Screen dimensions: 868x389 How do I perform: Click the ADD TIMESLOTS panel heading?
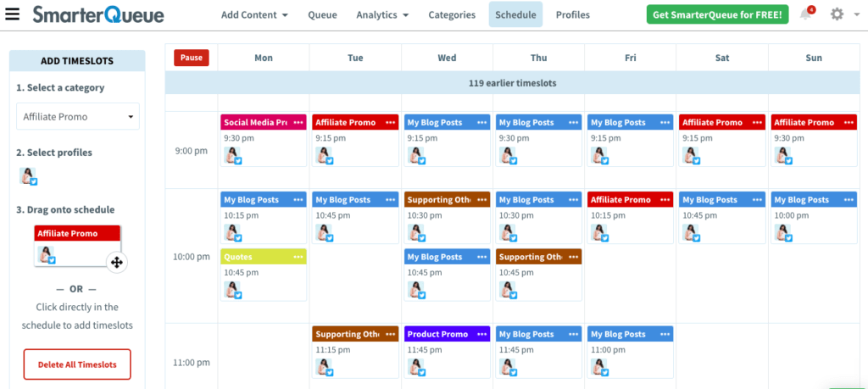point(77,61)
